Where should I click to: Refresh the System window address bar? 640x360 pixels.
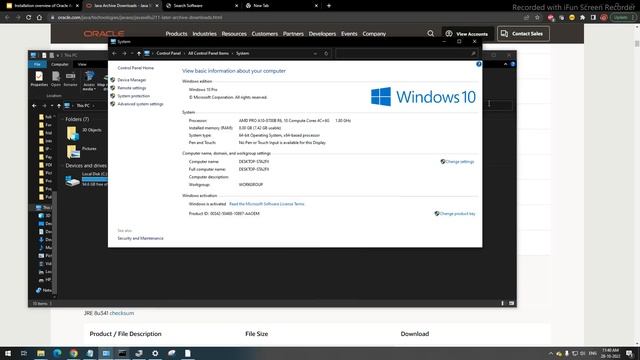[326, 53]
